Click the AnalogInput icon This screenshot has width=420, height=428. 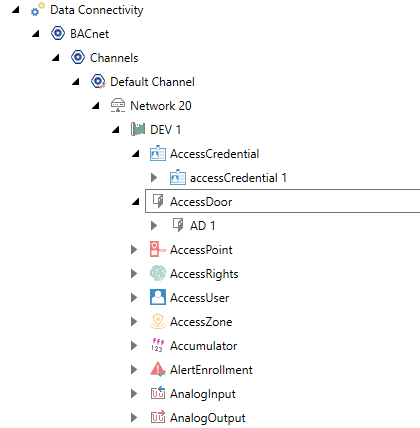(158, 393)
